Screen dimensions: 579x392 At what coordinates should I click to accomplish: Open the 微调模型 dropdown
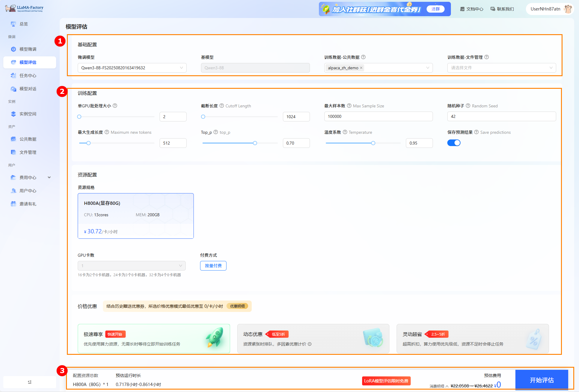[x=132, y=68]
